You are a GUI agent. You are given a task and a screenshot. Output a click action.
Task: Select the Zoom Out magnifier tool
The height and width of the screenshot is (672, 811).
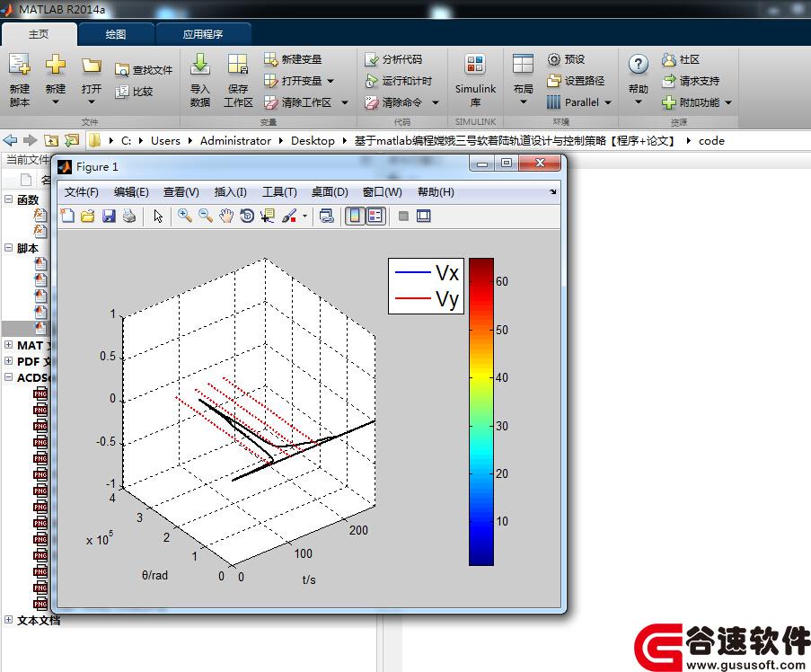tap(206, 216)
